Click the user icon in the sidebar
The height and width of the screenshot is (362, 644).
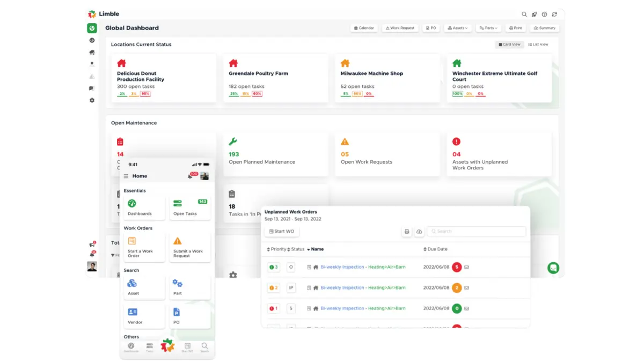point(92,64)
